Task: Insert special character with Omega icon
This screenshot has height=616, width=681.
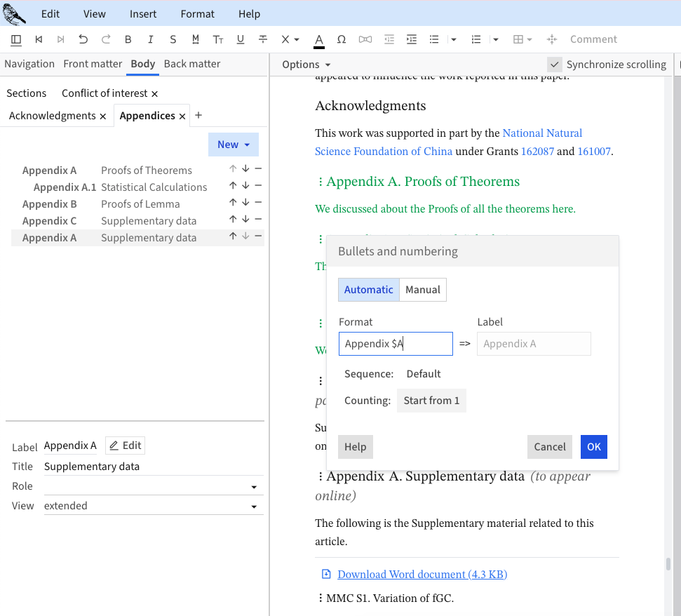Action: click(x=342, y=39)
